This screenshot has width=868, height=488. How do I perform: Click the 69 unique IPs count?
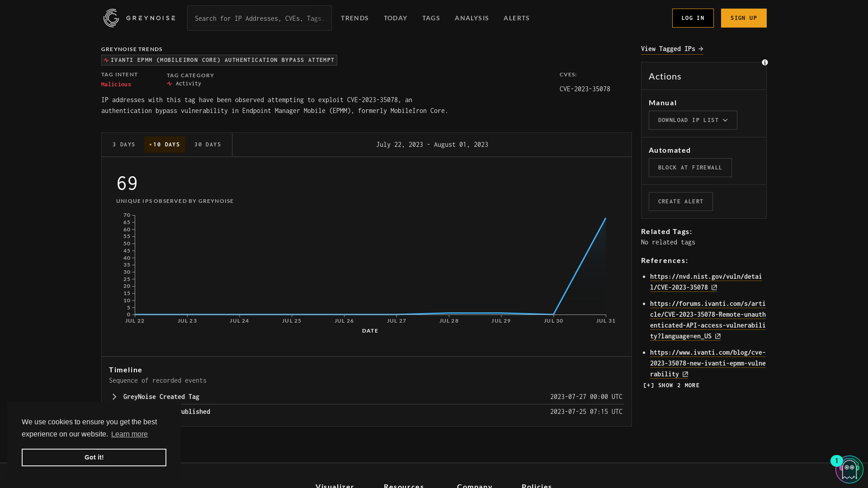click(x=127, y=183)
